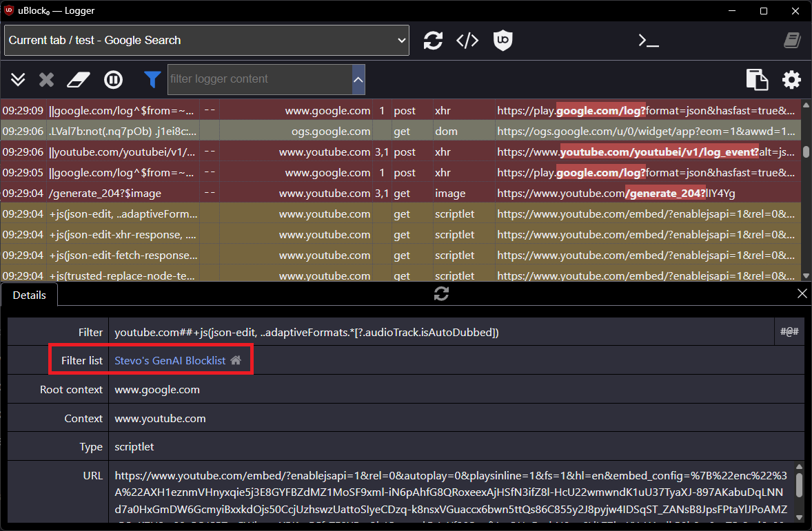The height and width of the screenshot is (531, 812).
Task: Close the details pane
Action: point(802,294)
